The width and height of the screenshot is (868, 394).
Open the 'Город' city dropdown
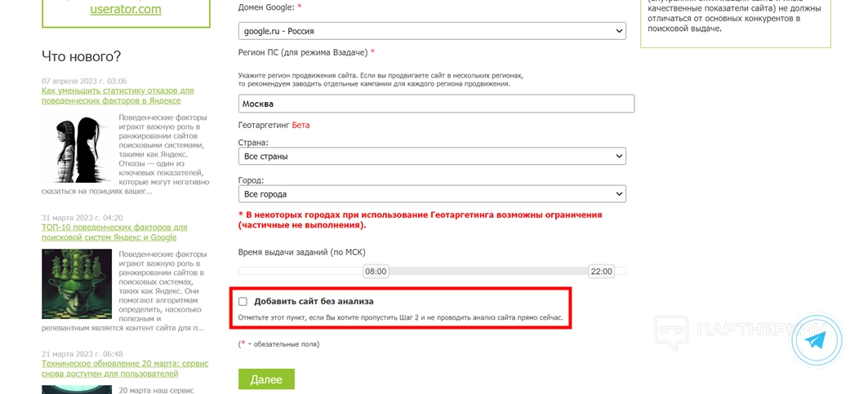tap(432, 194)
